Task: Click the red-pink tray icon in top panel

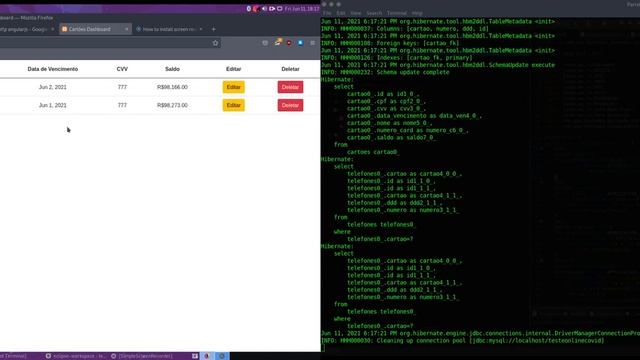Action: pyautogui.click(x=256, y=9)
